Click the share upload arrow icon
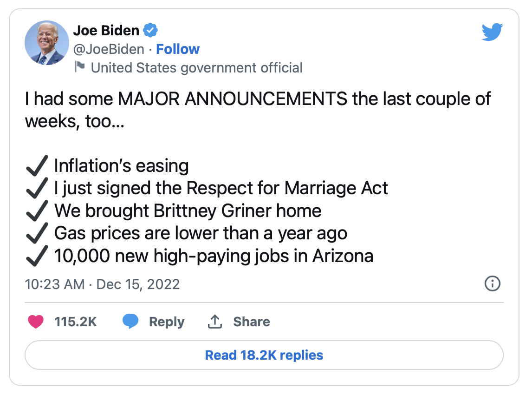 pos(215,321)
